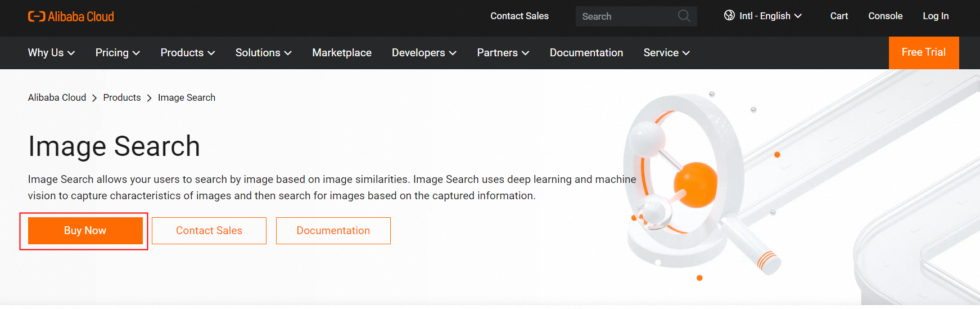Expand the Why Us menu
This screenshot has width=980, height=309.
click(x=51, y=52)
